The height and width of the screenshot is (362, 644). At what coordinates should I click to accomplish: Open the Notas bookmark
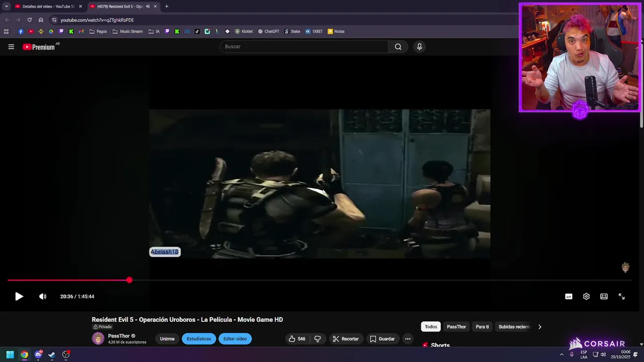pyautogui.click(x=336, y=31)
